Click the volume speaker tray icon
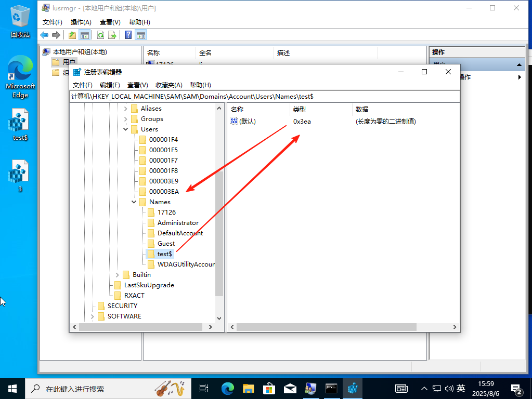The height and width of the screenshot is (399, 532). (x=449, y=389)
